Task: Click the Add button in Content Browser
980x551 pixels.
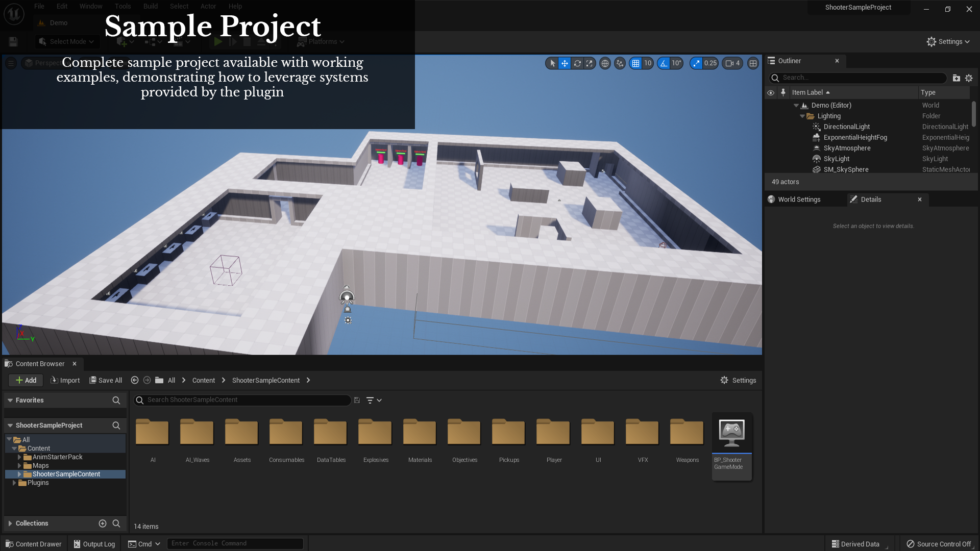Action: 26,380
